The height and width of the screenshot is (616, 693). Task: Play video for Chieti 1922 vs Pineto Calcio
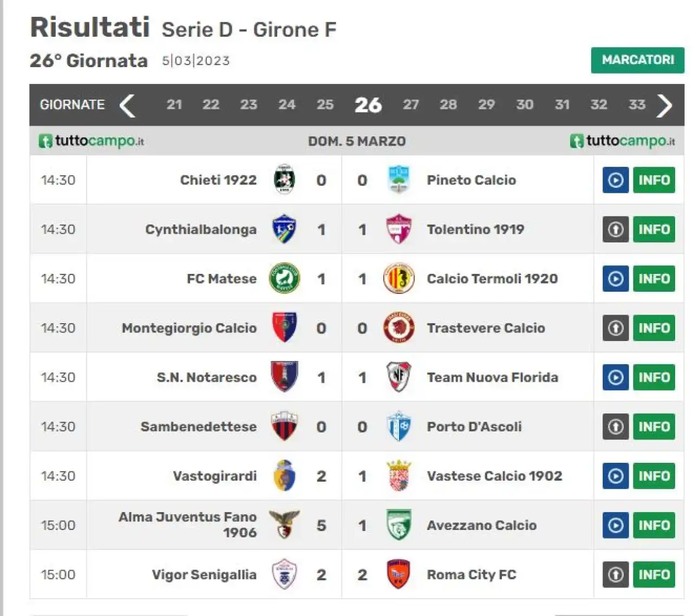tap(616, 180)
